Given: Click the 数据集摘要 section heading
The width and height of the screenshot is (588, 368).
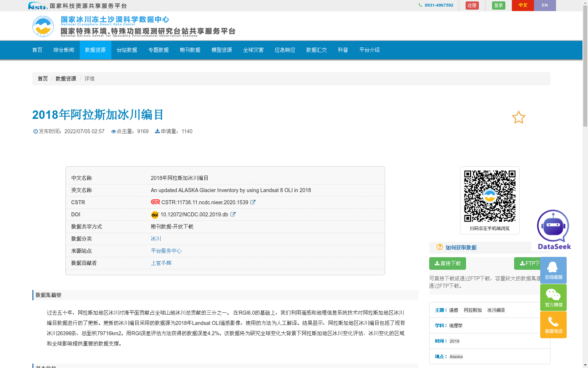Looking at the screenshot, I should click(49, 295).
